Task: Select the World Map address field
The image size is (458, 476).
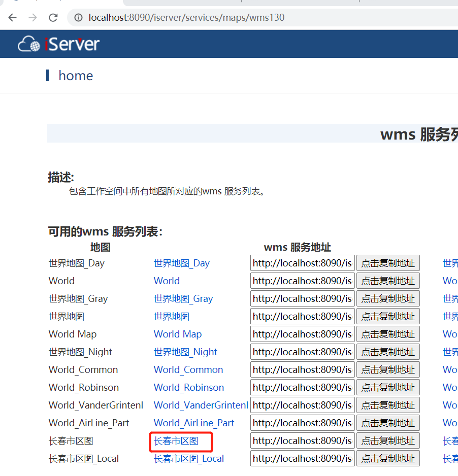Action: [x=303, y=334]
